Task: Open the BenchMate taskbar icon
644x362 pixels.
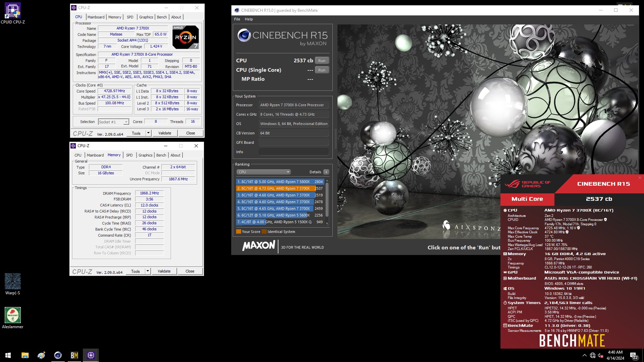Action: pyautogui.click(x=74, y=355)
